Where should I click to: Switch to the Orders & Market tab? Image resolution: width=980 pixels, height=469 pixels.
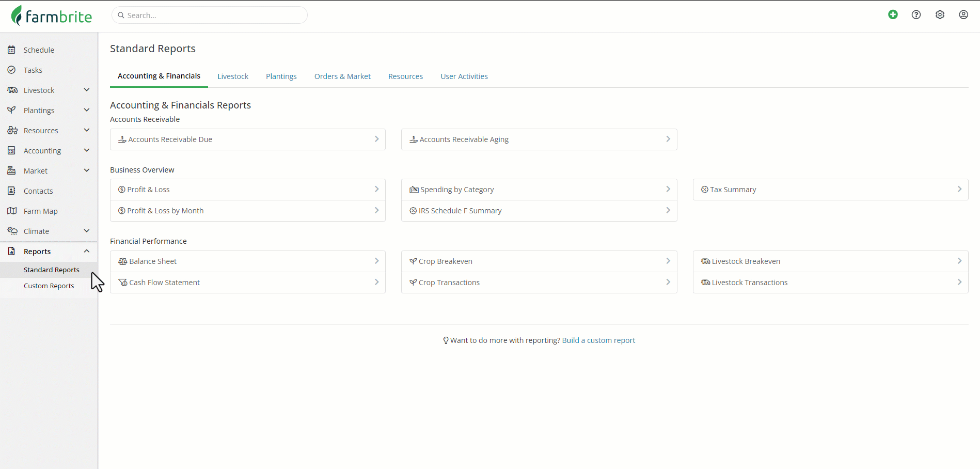(342, 76)
